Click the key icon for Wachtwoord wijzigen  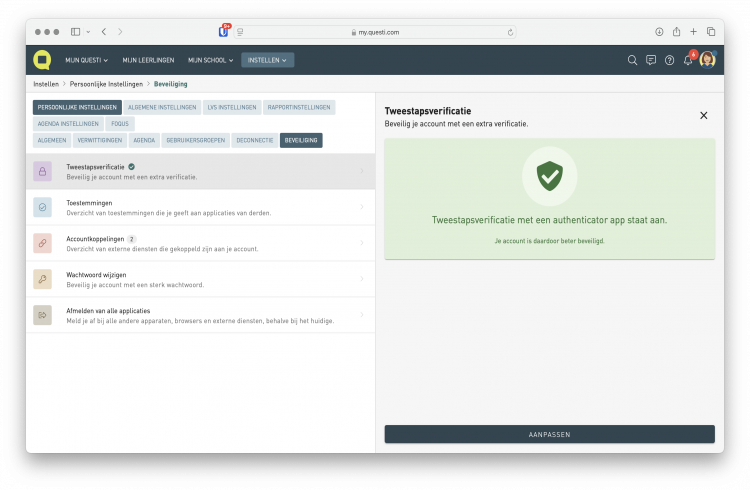[43, 279]
